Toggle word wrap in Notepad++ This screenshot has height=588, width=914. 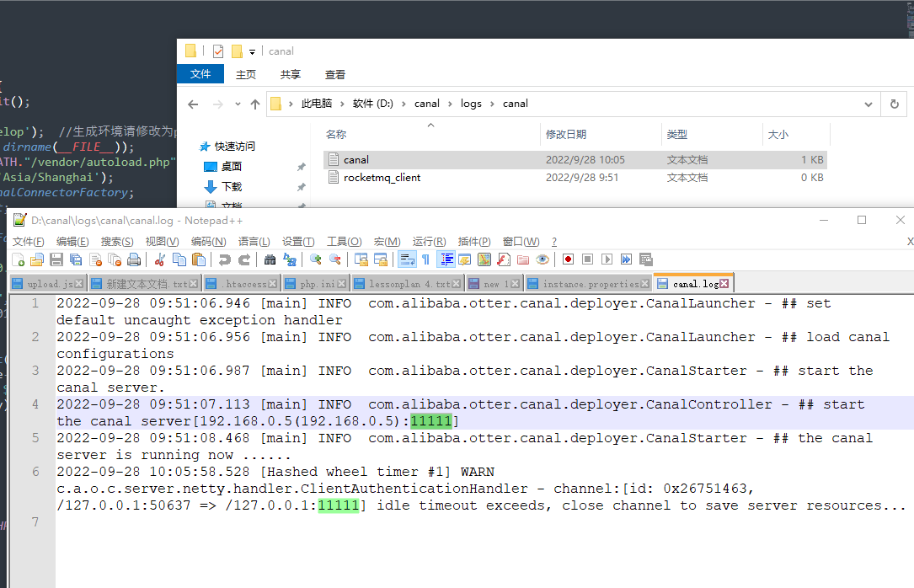407,260
